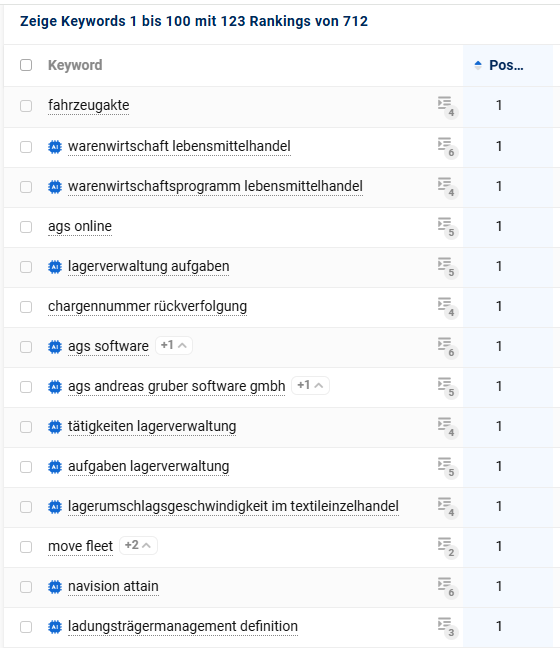This screenshot has width=560, height=648.
Task: Open SERP list icon for tätigkeiten lagerverwaltung
Action: coord(447,427)
